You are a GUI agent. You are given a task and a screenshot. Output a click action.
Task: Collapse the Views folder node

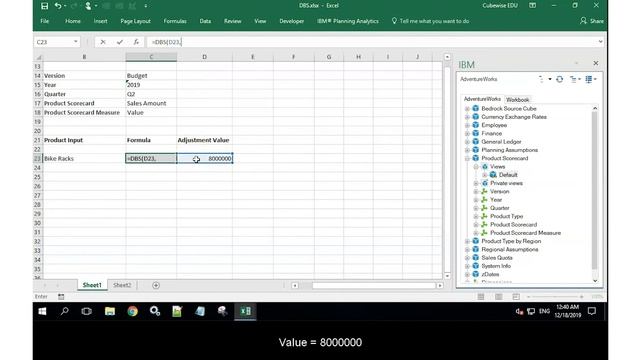[476, 167]
